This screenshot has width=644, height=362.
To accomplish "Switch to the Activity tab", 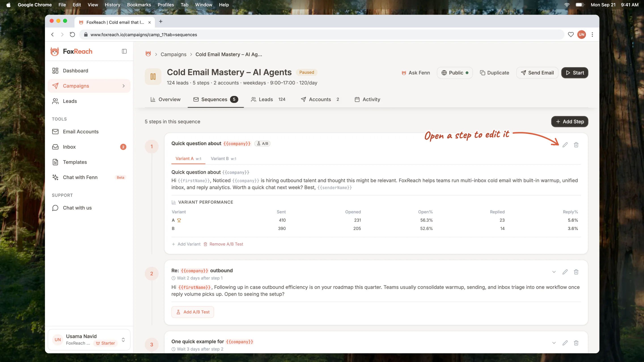I will click(x=367, y=99).
